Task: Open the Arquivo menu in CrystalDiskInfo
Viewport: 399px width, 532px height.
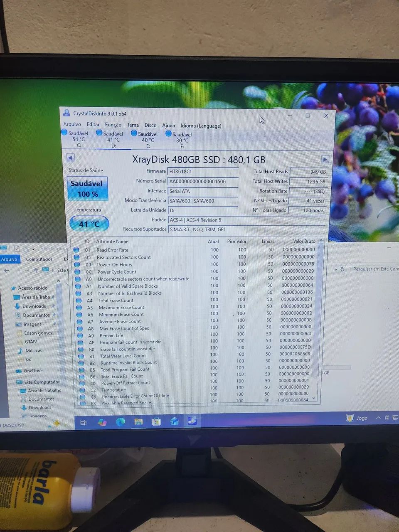Action: coord(72,124)
